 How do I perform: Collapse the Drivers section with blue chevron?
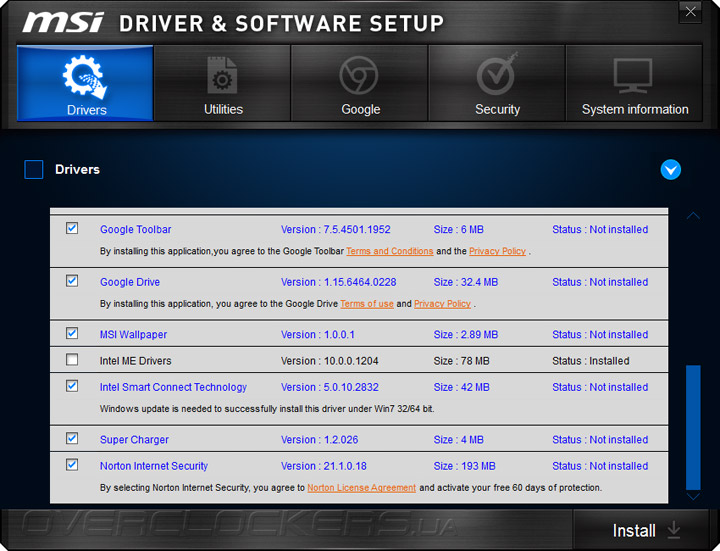(x=671, y=170)
